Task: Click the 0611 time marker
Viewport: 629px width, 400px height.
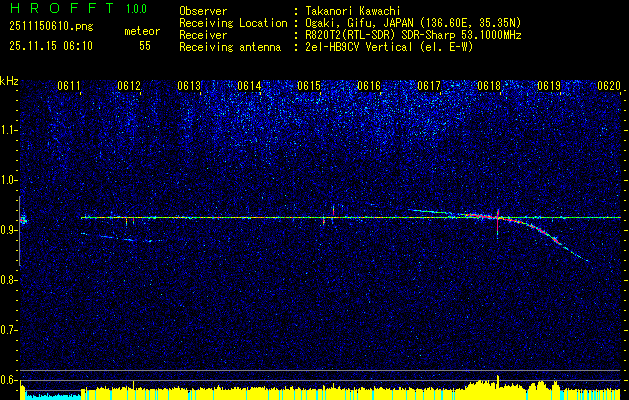Action: pos(69,86)
